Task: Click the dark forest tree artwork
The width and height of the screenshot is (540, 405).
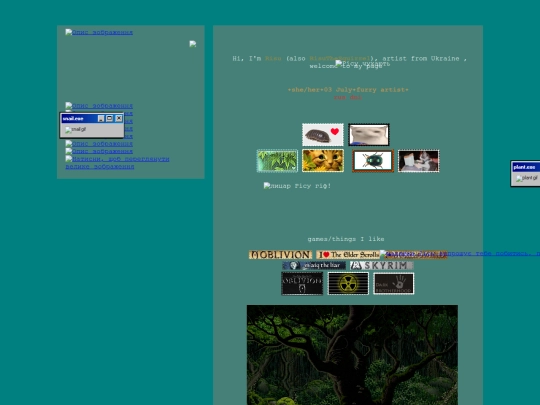Action: pos(352,355)
